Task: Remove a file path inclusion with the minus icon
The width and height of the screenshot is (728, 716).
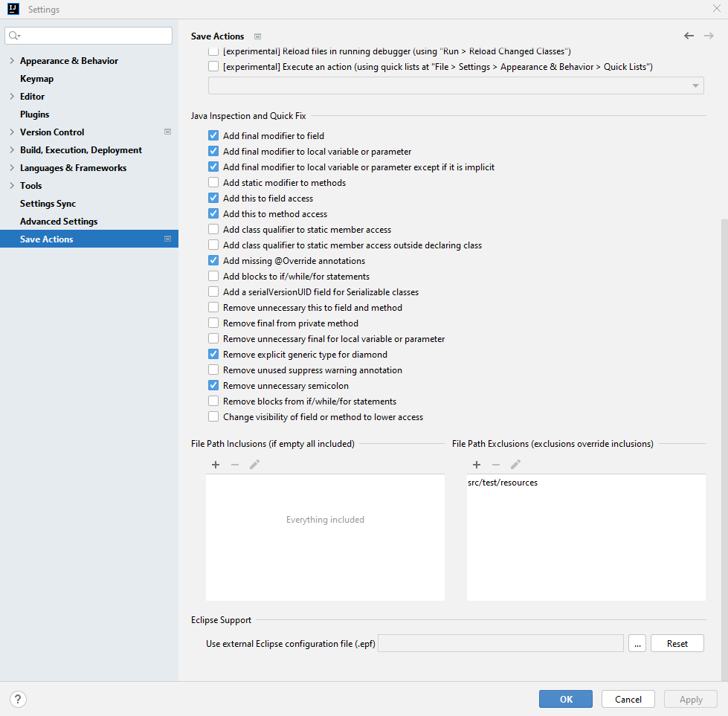Action: tap(235, 465)
